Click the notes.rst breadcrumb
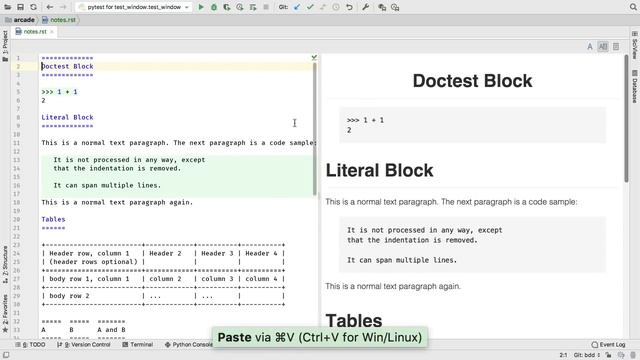This screenshot has width=640, height=360. tap(59, 20)
